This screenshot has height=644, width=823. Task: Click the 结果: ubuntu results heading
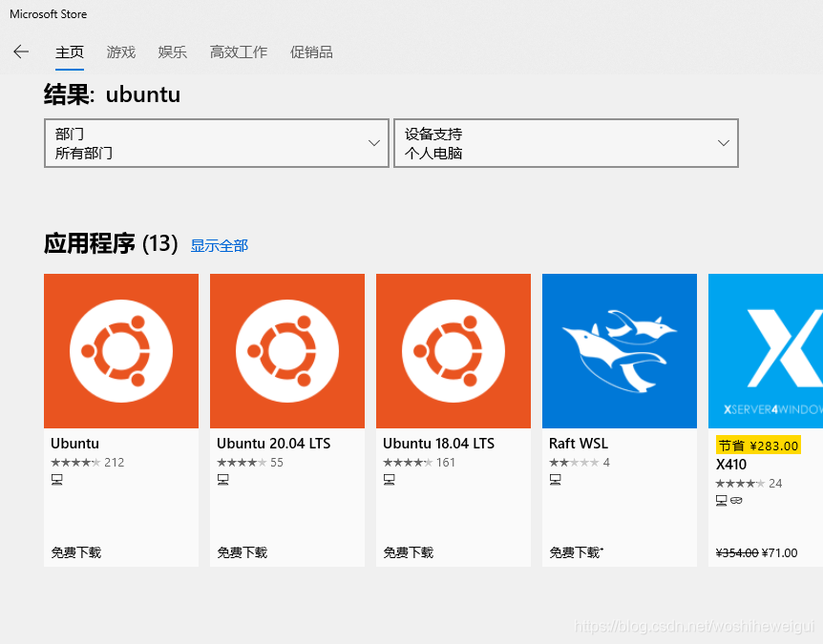click(x=113, y=94)
